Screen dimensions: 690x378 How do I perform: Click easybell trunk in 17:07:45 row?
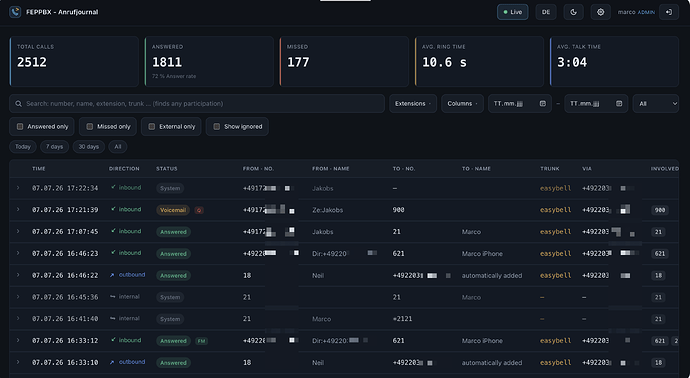(555, 232)
